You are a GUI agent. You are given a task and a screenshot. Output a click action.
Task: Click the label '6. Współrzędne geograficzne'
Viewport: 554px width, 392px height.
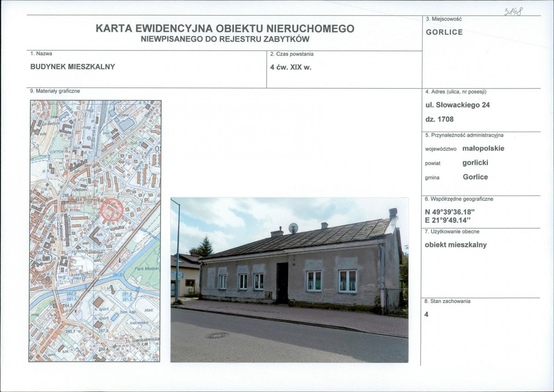[x=459, y=199]
